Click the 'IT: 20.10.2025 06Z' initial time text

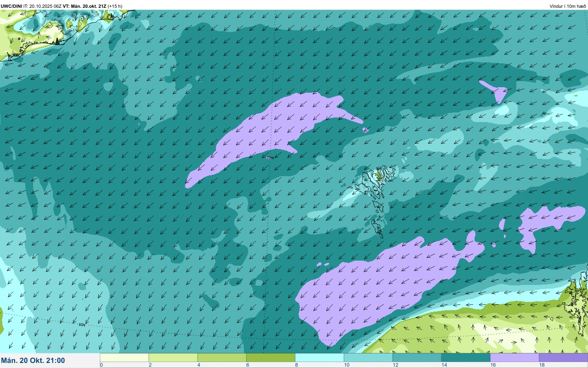[42, 6]
